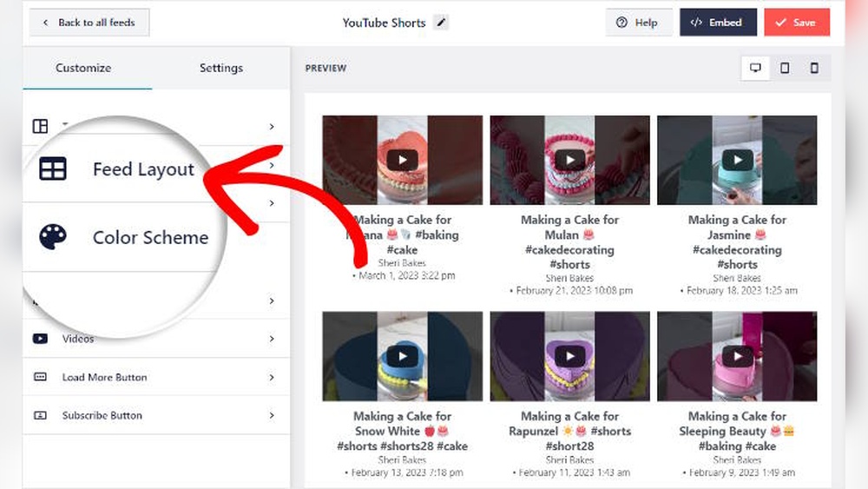This screenshot has height=489, width=868.
Task: Click the Jasmine video title text
Action: tap(737, 242)
